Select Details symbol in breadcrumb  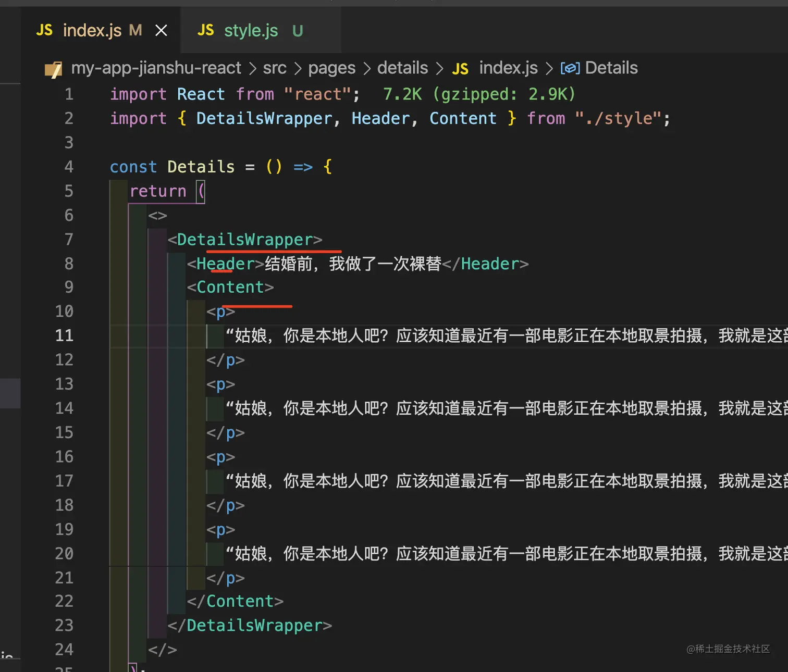click(x=611, y=68)
